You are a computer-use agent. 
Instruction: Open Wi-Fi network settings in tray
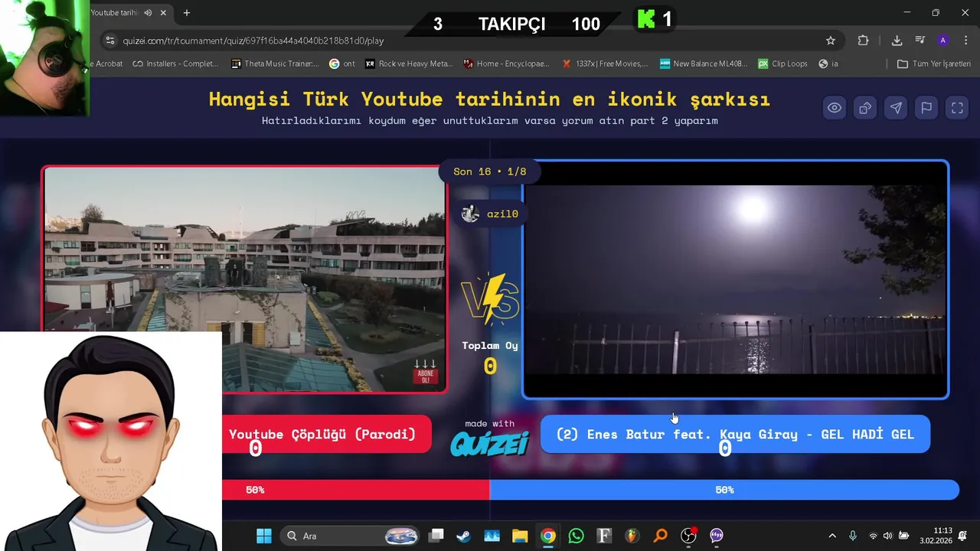pyautogui.click(x=874, y=536)
